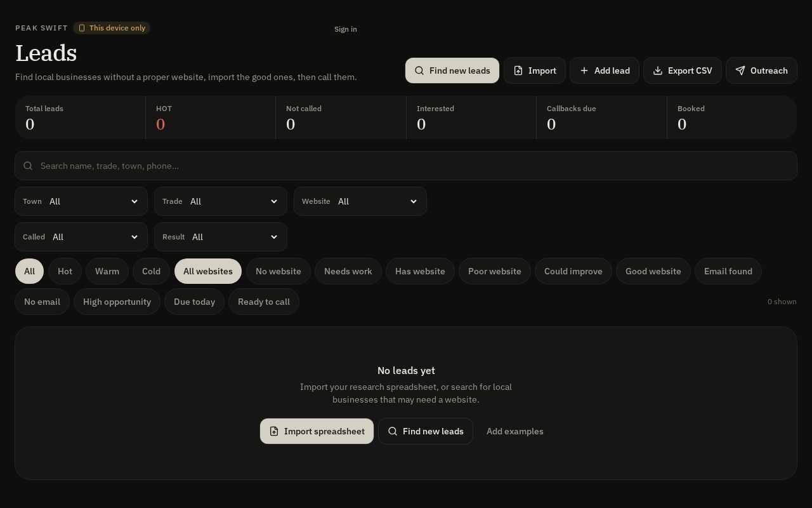Filter by Ready to call chip

264,302
